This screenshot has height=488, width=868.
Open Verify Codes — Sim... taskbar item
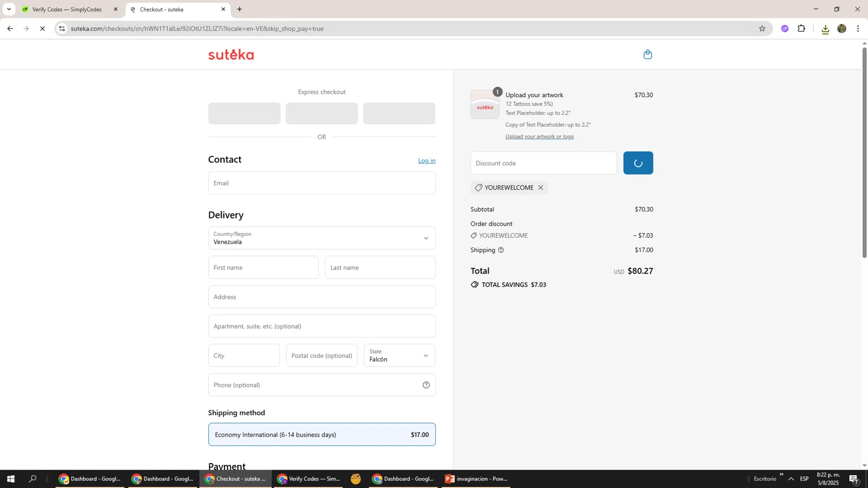click(308, 479)
